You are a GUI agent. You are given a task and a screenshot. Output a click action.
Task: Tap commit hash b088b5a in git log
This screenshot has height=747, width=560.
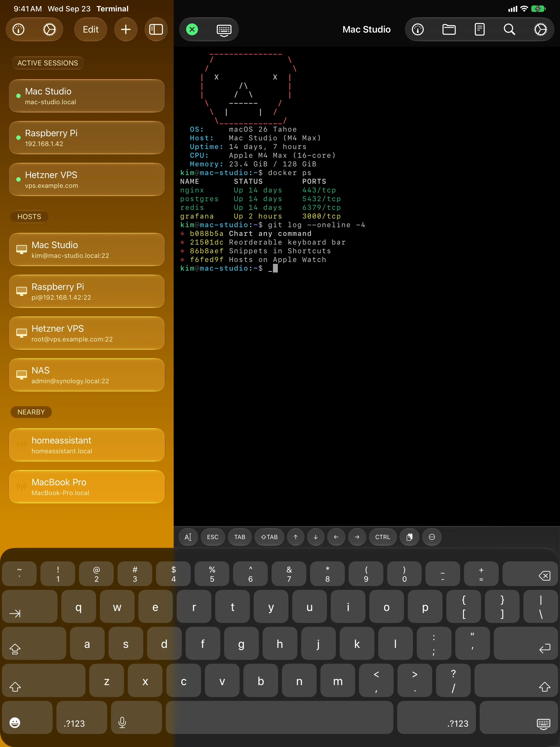tap(206, 234)
